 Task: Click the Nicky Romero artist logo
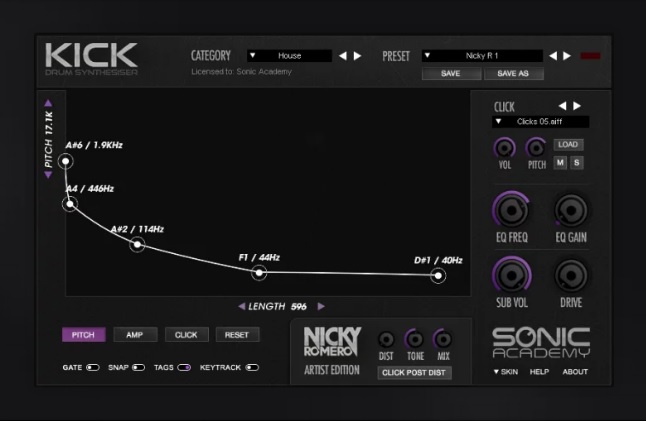coord(332,341)
